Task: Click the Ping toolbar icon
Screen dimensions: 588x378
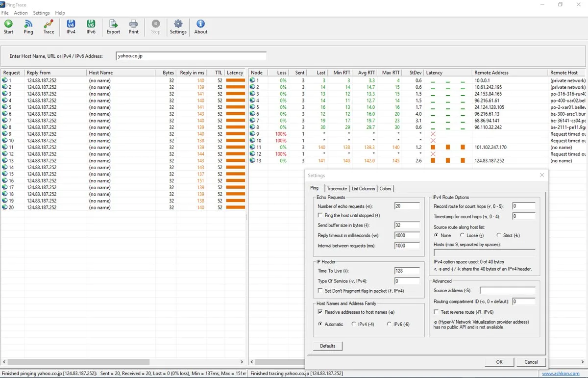Action: 28,24
